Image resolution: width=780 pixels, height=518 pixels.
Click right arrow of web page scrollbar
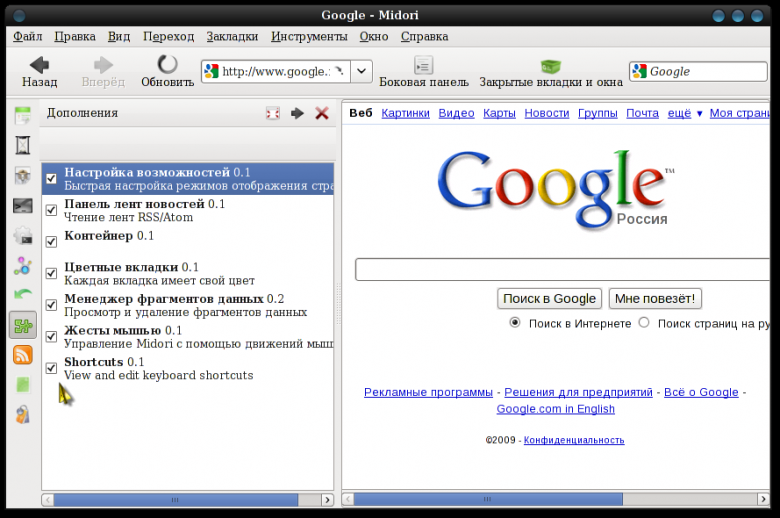[763, 499]
